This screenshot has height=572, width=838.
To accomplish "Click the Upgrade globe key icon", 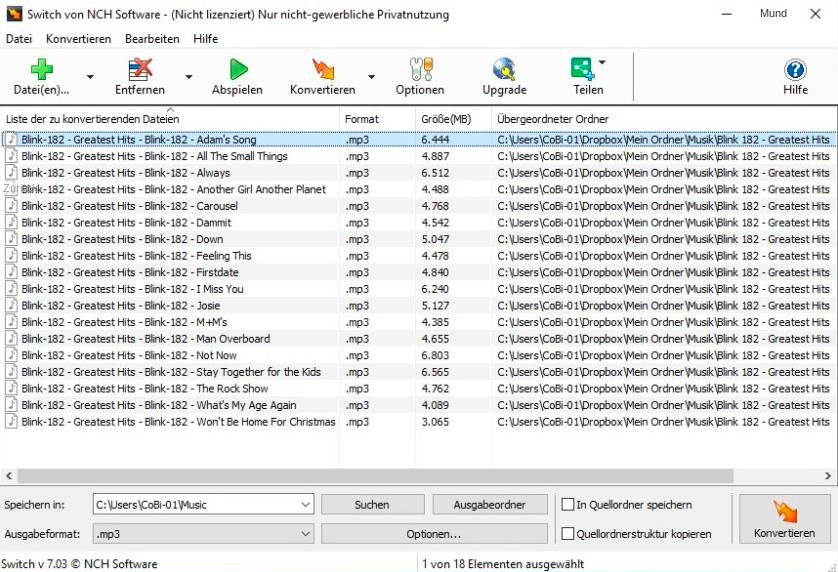I will pos(504,69).
